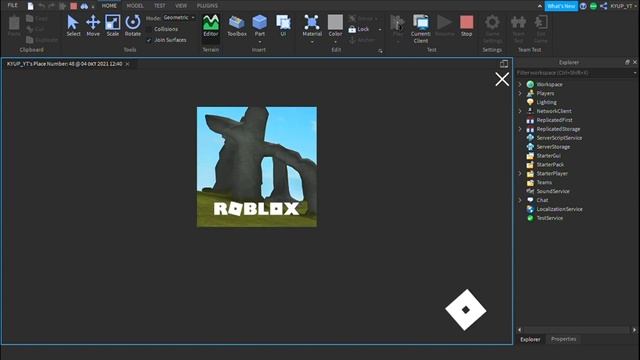Switch to the Properties bottom tab
Screen dimensions: 640x360
pyautogui.click(x=564, y=339)
